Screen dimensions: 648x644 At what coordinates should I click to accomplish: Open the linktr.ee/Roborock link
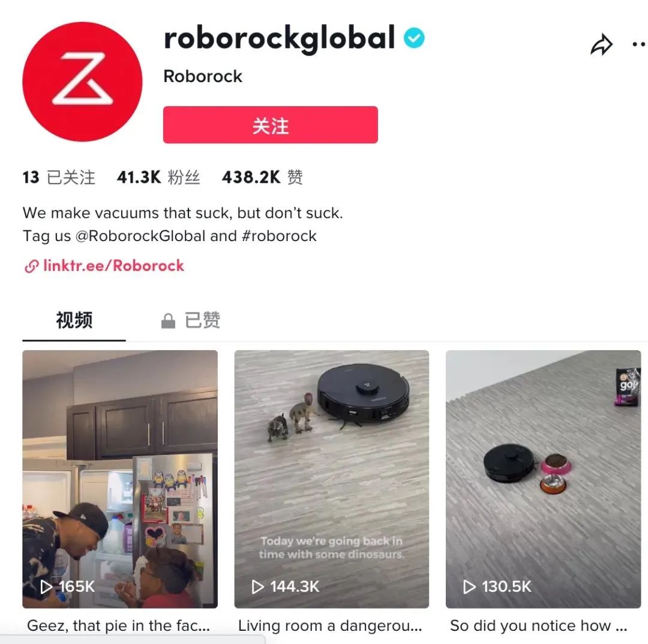click(x=113, y=266)
